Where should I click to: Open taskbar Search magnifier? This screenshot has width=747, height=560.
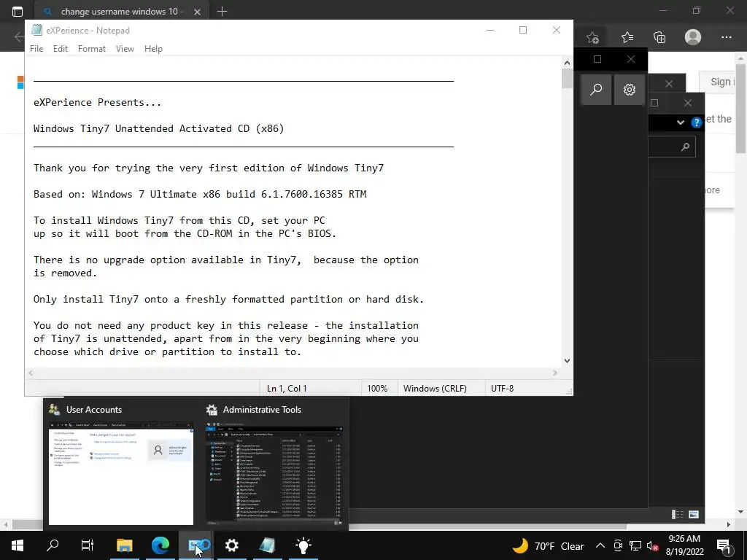[x=53, y=545]
